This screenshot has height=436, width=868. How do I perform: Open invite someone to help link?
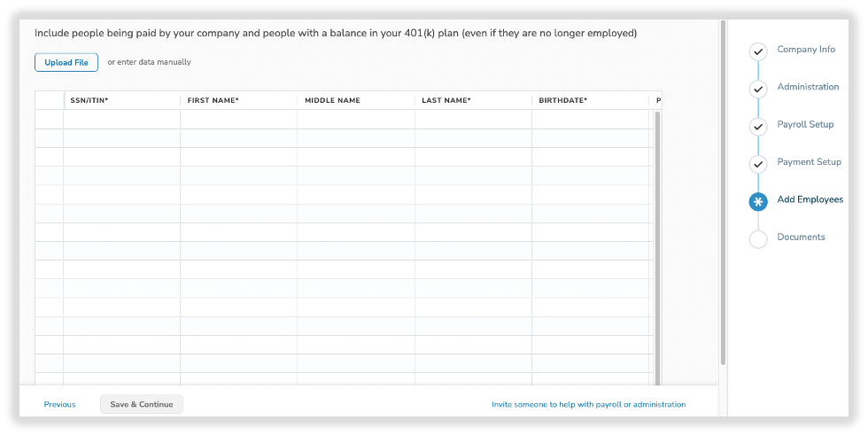[x=588, y=404]
